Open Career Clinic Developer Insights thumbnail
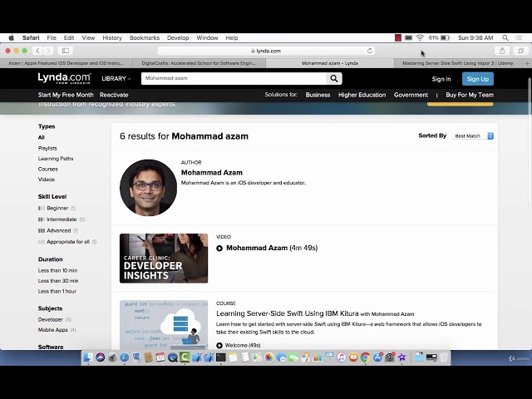 pyautogui.click(x=164, y=259)
